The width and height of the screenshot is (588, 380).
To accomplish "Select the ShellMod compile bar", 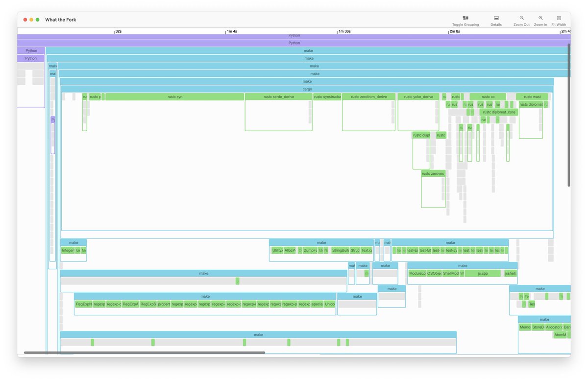I will tap(451, 273).
